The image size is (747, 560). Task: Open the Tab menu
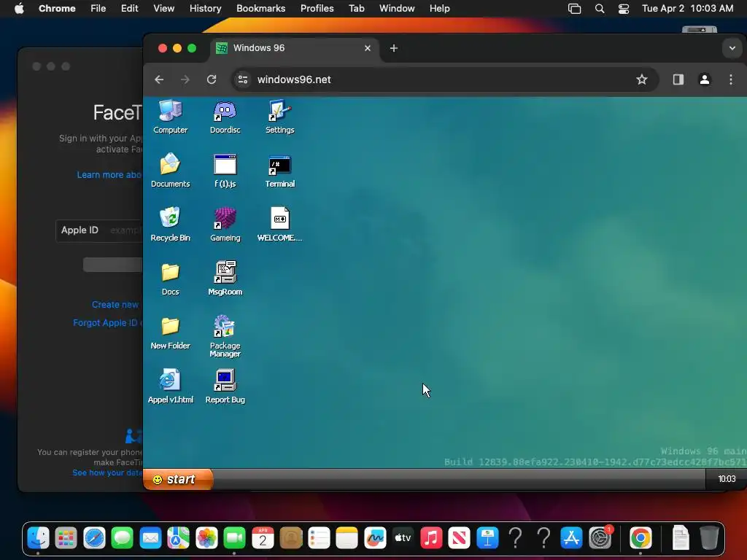pyautogui.click(x=356, y=9)
